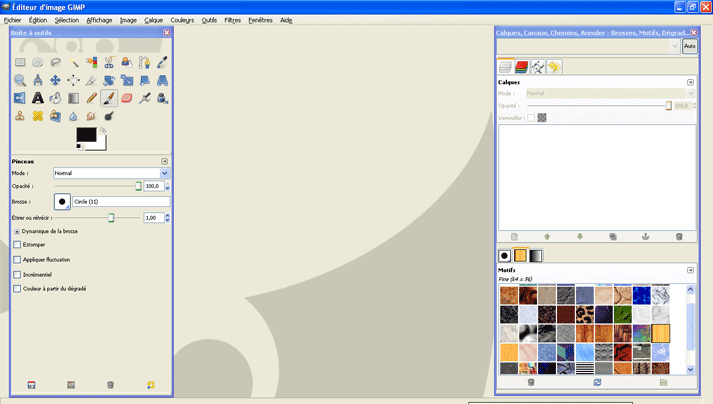Select the Crop knife tool
Screen dimensions: 713x404
point(91,81)
